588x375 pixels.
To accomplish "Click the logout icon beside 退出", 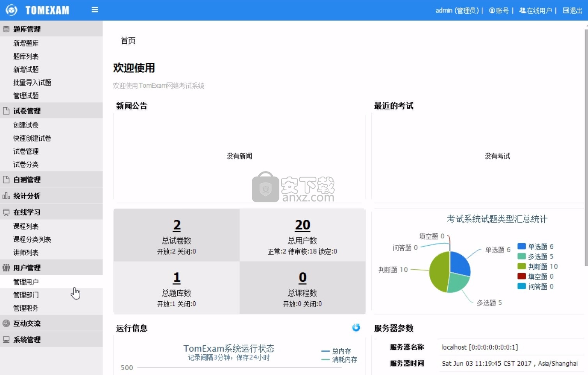I will (x=566, y=11).
